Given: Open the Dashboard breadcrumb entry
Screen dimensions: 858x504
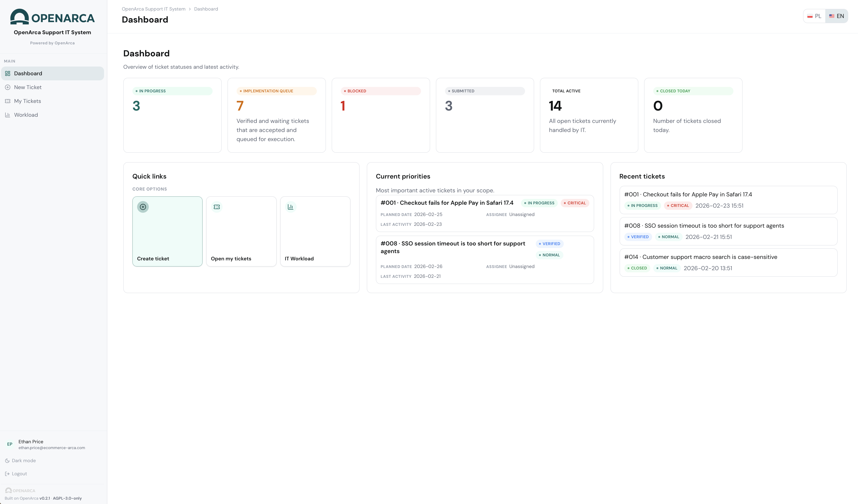Looking at the screenshot, I should tap(206, 9).
